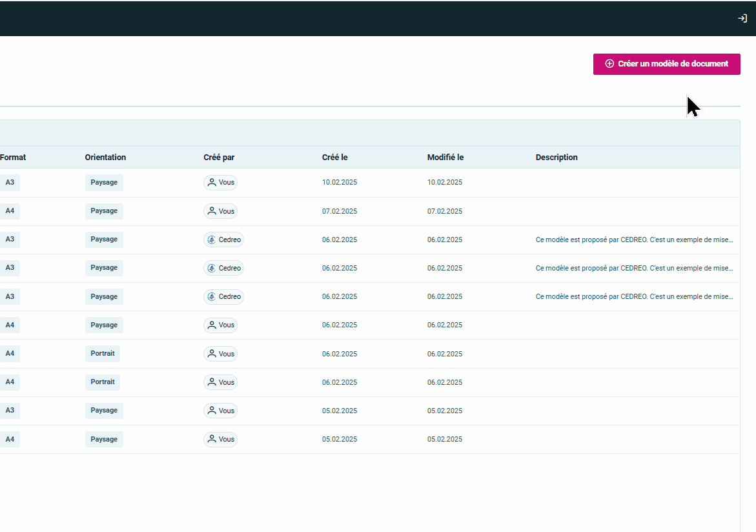756x532 pixels.
Task: Click the Créé par column header
Action: (x=219, y=158)
